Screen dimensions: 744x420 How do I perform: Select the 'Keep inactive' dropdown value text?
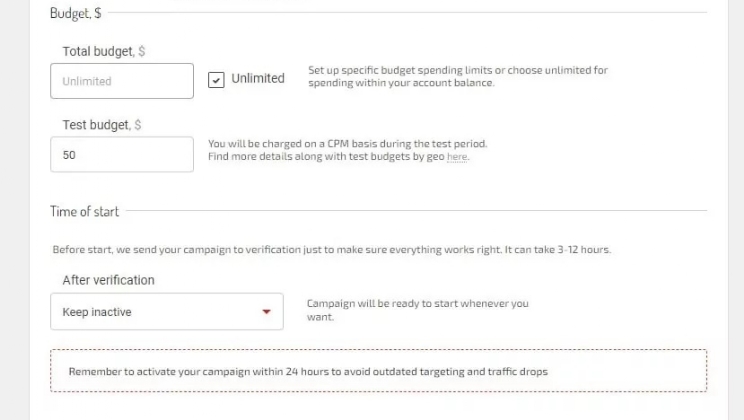97,312
